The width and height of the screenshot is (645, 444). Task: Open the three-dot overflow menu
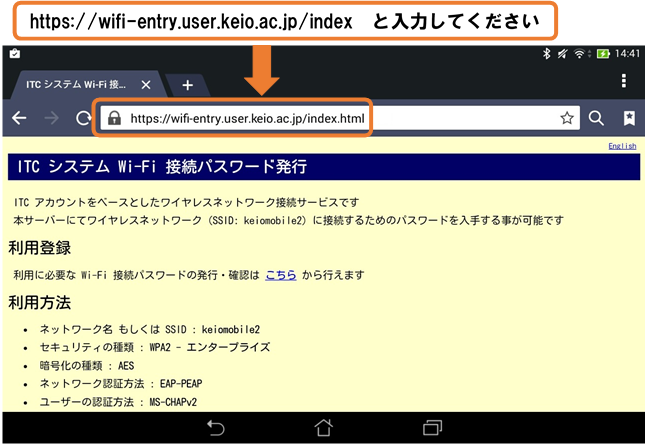point(624,81)
